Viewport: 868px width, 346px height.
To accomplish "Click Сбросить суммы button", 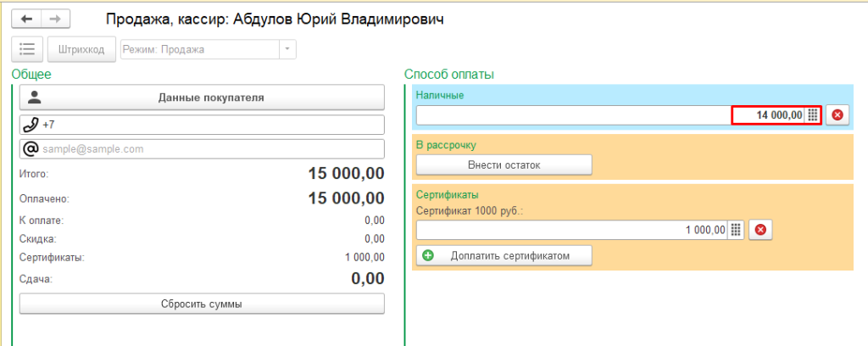I will pyautogui.click(x=202, y=304).
